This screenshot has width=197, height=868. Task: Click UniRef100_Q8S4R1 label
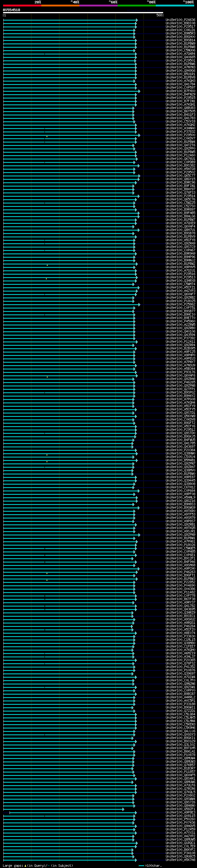(x=180, y=778)
